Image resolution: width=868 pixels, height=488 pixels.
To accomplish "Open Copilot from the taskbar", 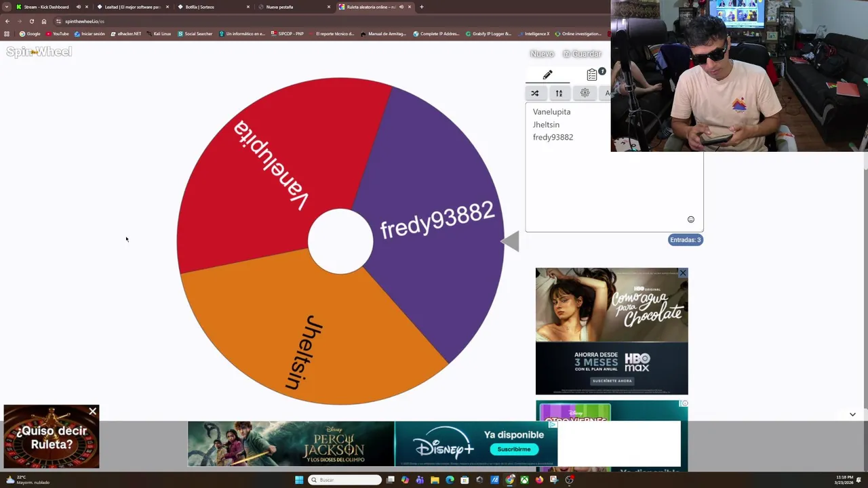I will [x=405, y=480].
